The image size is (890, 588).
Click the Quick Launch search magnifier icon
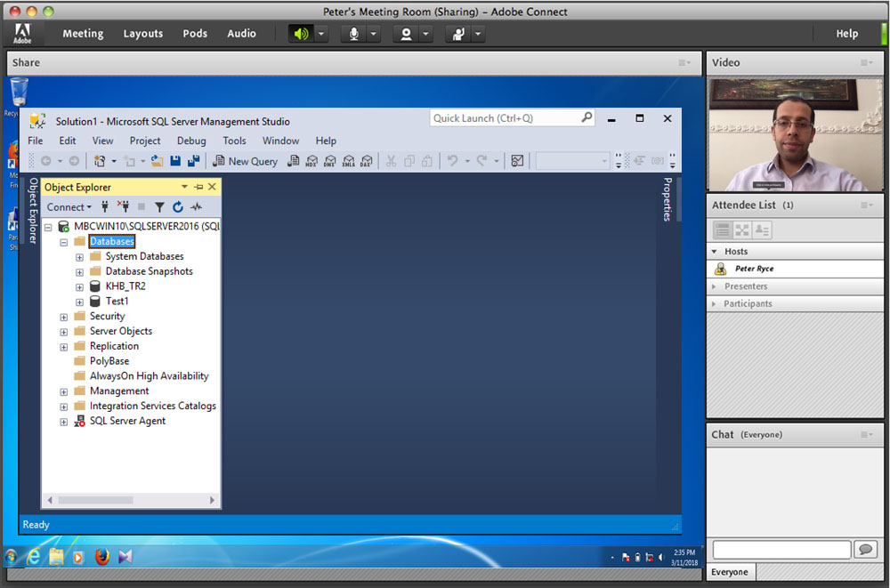coord(587,117)
